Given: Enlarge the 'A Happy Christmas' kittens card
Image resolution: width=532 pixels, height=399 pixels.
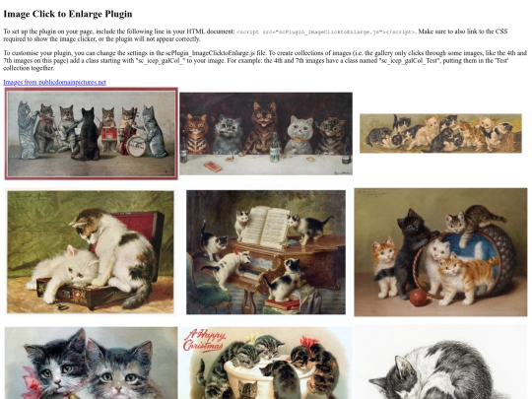Looking at the screenshot, I should click(266, 363).
